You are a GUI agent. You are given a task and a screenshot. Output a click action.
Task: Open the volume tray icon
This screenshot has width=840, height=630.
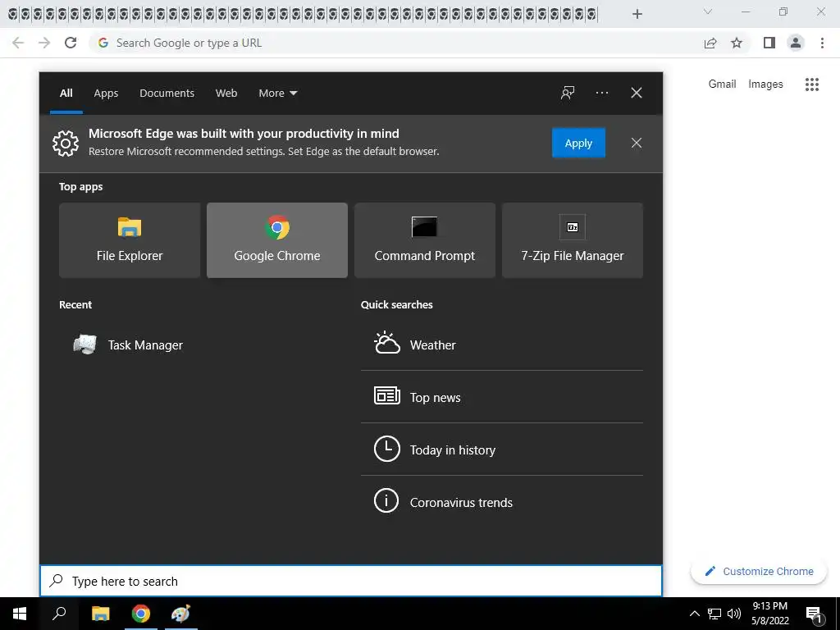point(734,614)
